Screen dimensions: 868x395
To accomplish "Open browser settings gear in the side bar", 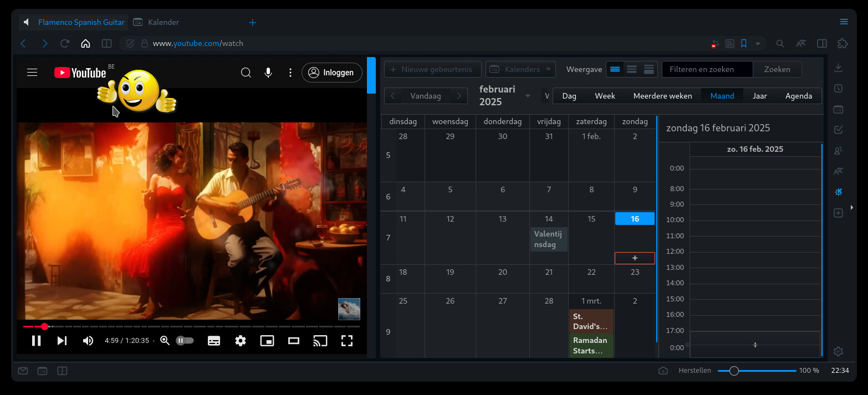I will tap(839, 351).
